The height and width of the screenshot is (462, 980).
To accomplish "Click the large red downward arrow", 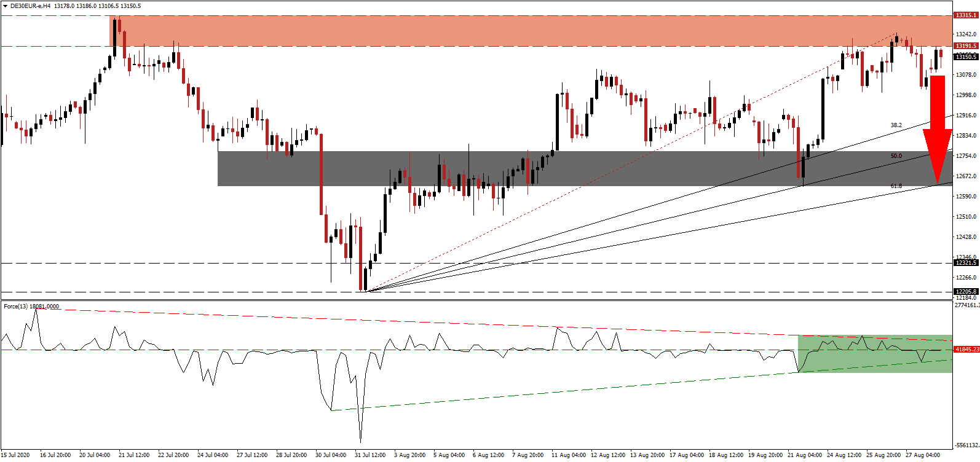I will pyautogui.click(x=937, y=129).
